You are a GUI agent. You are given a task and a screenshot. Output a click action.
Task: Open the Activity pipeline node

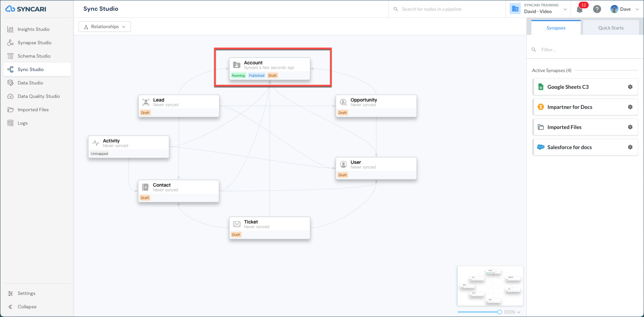pyautogui.click(x=128, y=147)
